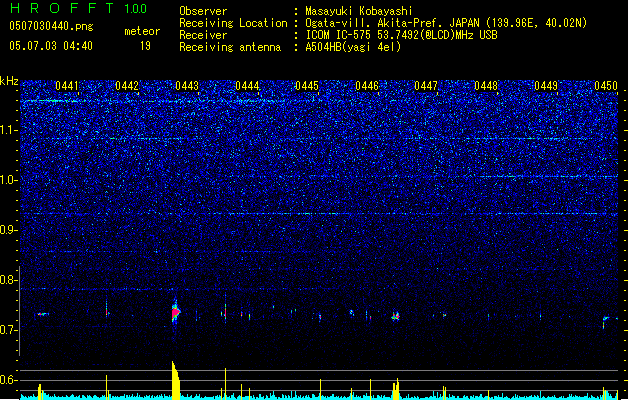The image size is (629, 400).
Task: Click the 'Receiving antenna' label
Action: tap(230, 47)
